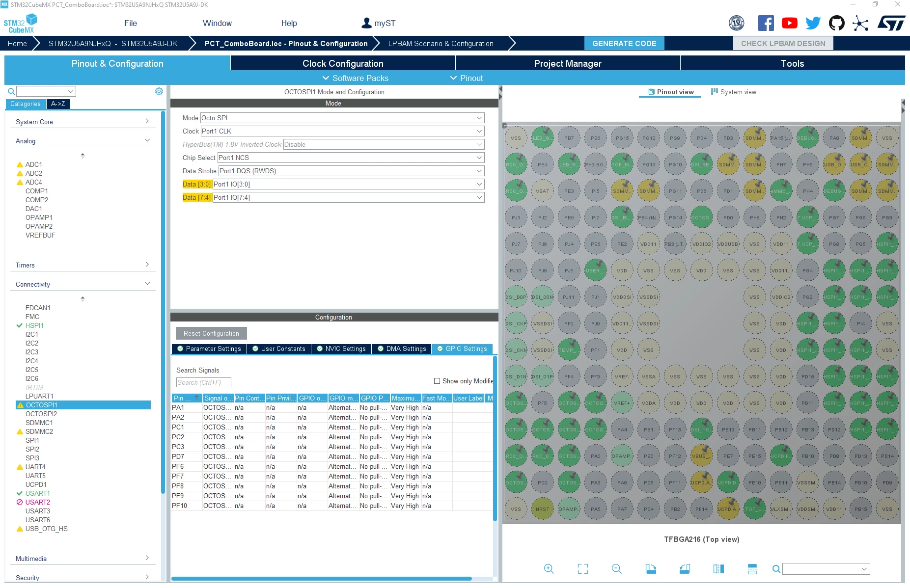Click the STM32CubeMX home logo

coord(20,23)
